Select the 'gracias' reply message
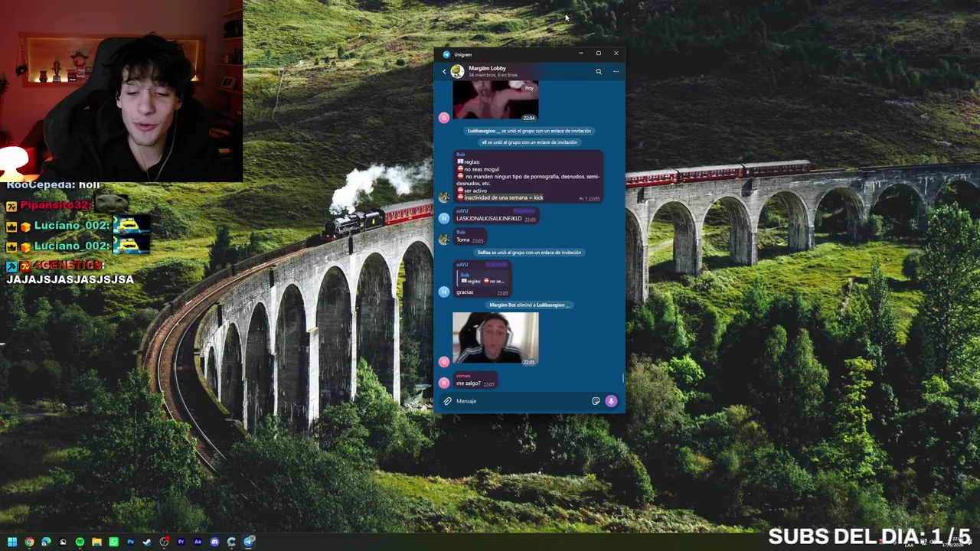This screenshot has width=980, height=551. (482, 279)
